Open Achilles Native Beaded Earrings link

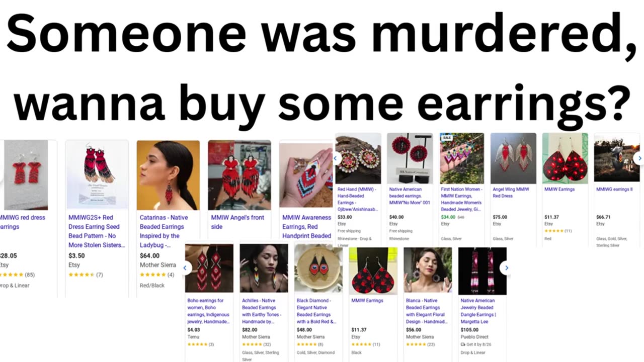[x=261, y=311]
